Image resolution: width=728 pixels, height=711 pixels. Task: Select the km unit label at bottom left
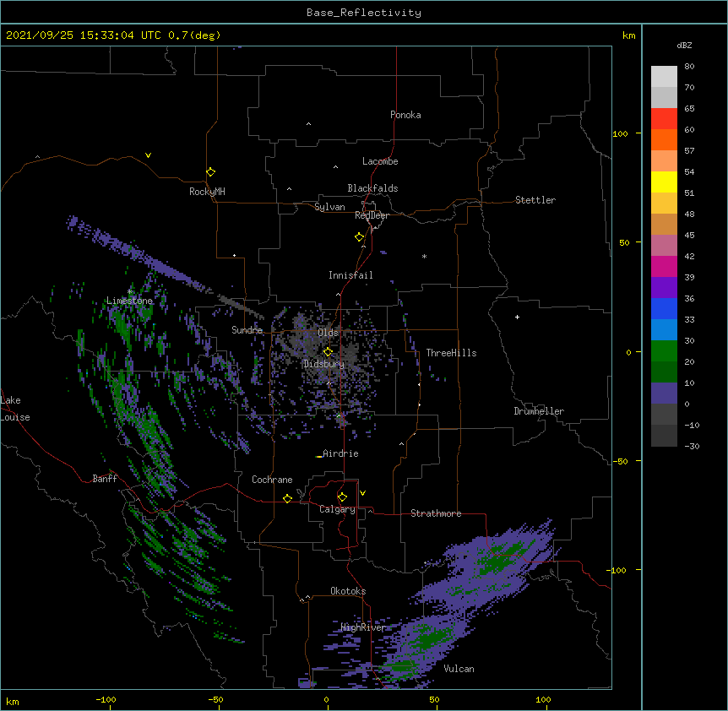coord(13,701)
